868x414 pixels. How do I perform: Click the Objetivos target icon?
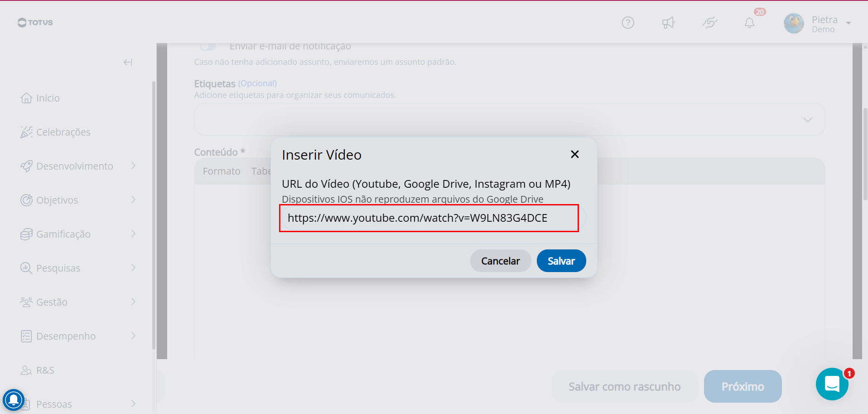click(26, 200)
